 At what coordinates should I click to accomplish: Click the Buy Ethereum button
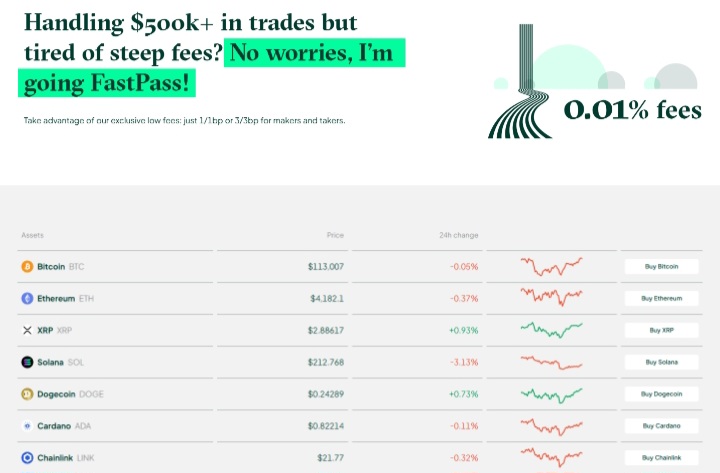point(661,298)
